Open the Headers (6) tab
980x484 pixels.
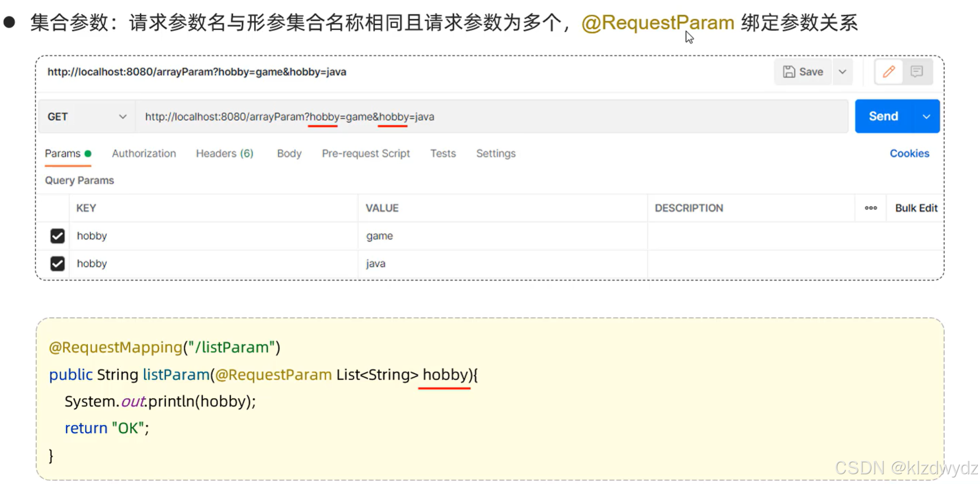tap(224, 153)
